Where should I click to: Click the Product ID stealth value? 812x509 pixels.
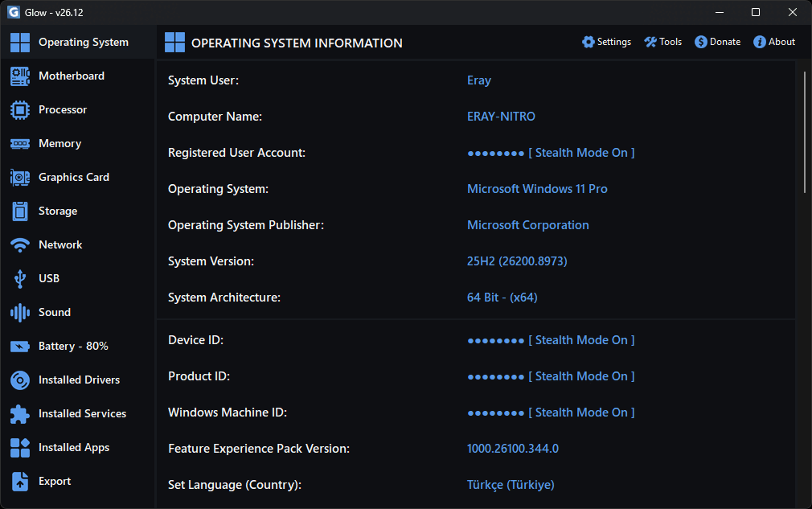(x=551, y=376)
